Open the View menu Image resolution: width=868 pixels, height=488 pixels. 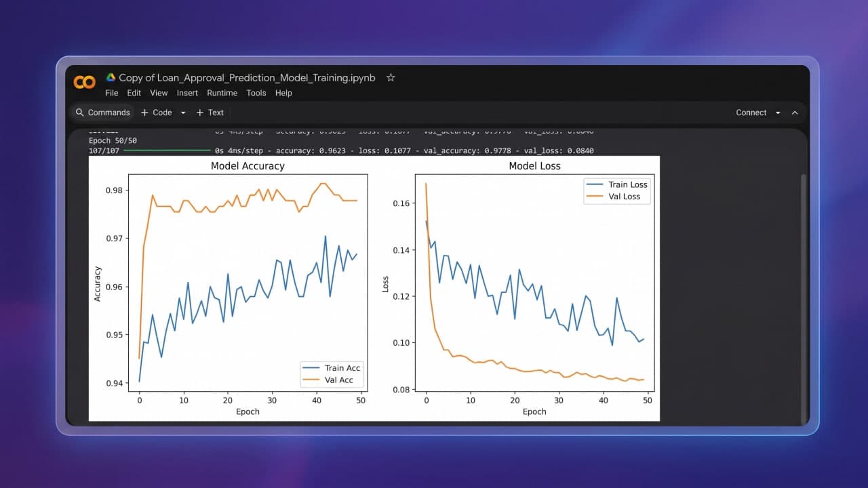coord(159,93)
